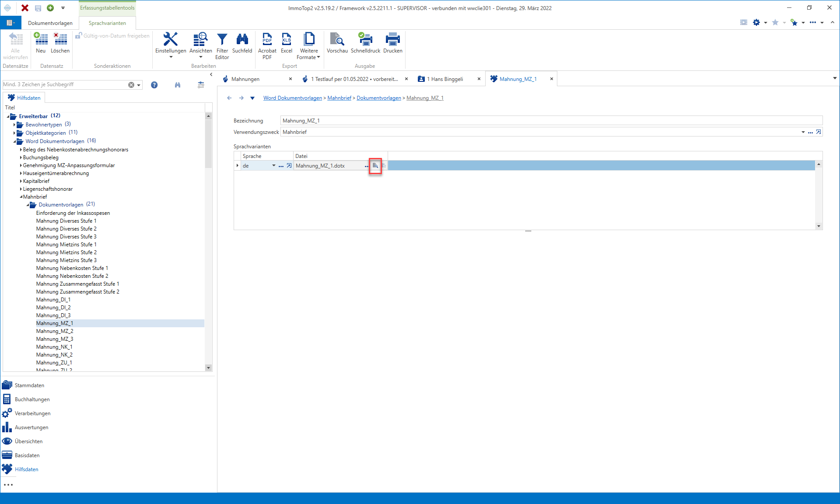This screenshot has width=840, height=504.
Task: Open highlighted document icon next to Mahnung_MZ_1.dotx
Action: point(375,166)
